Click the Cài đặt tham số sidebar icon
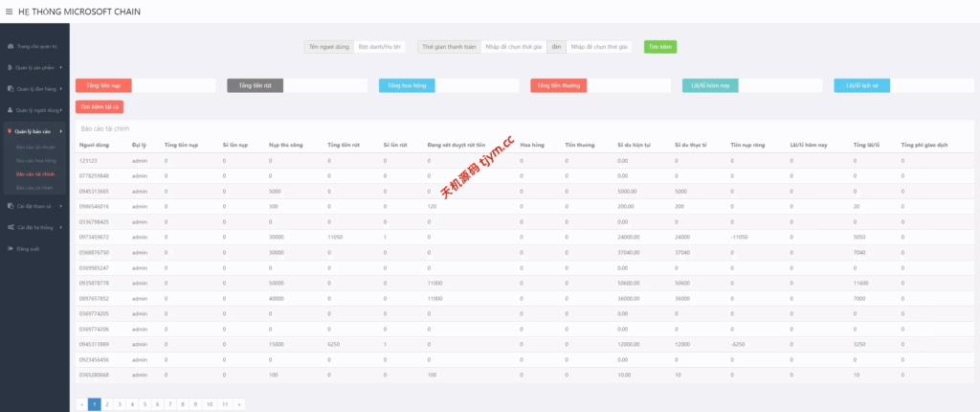The image size is (980, 412). pos(10,205)
